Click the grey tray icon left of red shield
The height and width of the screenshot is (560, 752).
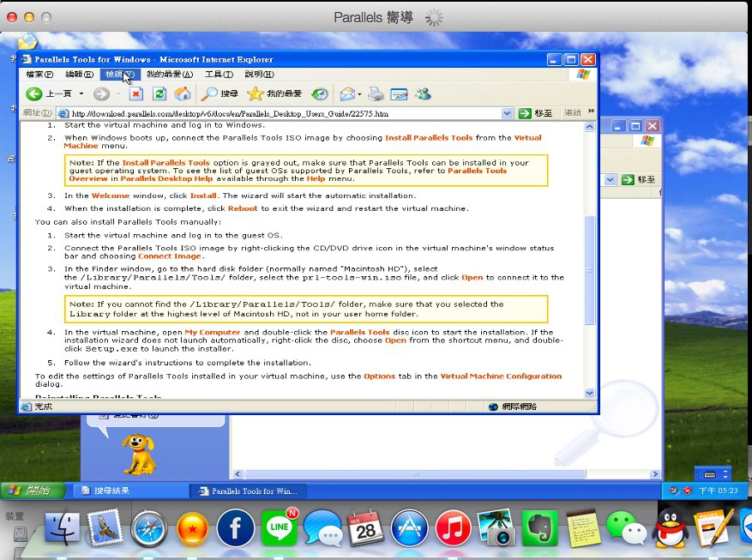point(674,491)
